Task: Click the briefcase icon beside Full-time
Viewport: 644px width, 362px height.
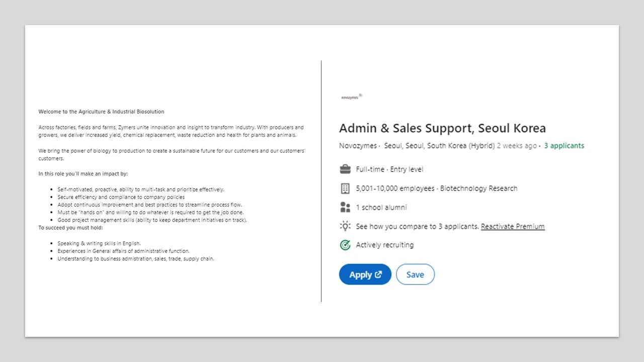Action: point(345,169)
